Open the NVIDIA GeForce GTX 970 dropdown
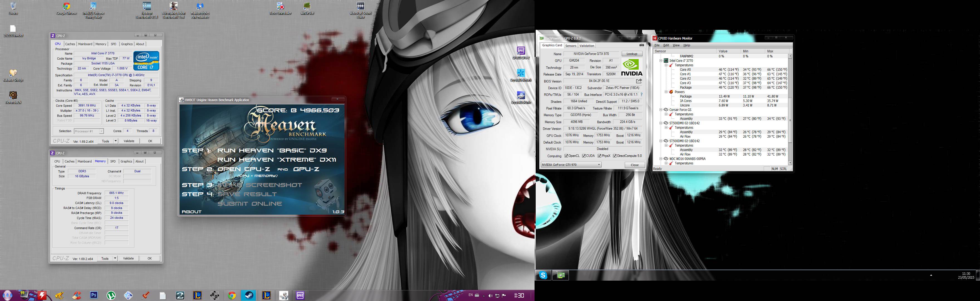Image resolution: width=980 pixels, height=301 pixels. 571,165
